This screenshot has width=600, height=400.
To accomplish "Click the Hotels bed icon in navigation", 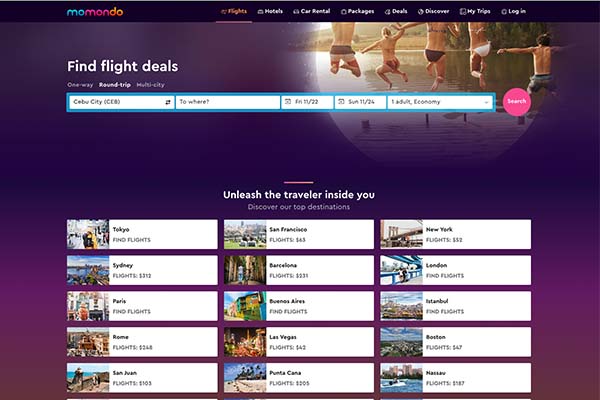I will pyautogui.click(x=261, y=11).
